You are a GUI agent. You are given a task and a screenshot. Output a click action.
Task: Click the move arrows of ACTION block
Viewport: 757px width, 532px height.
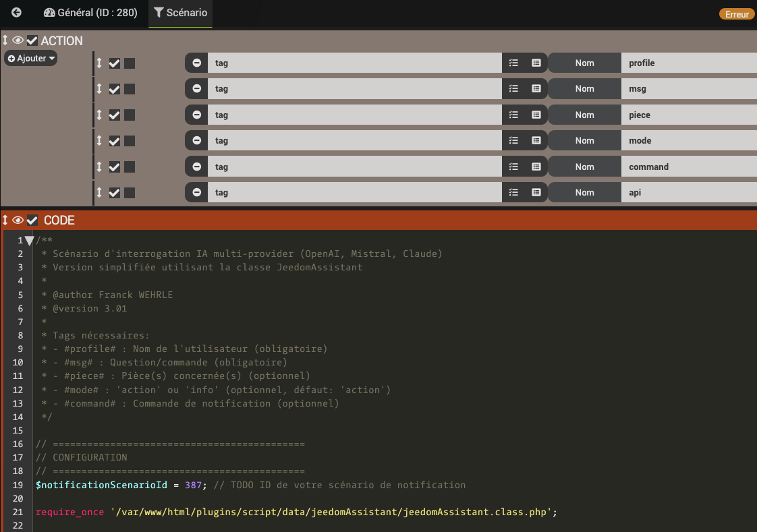pos(5,40)
